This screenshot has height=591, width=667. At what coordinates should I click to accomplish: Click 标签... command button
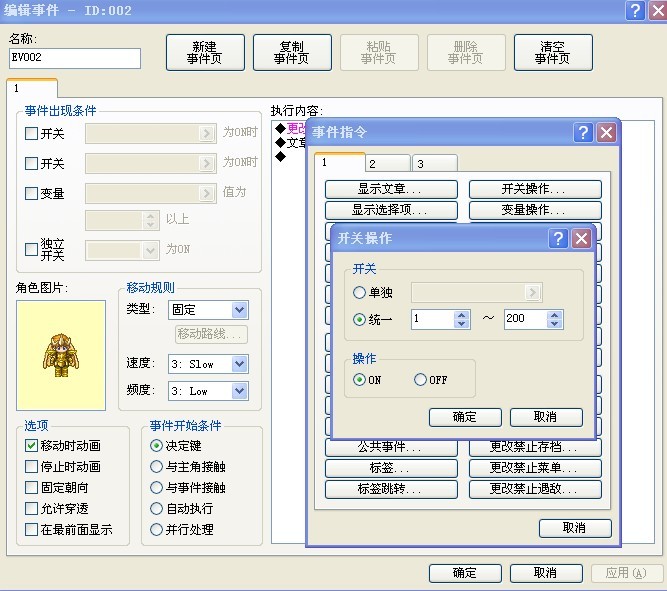tap(391, 468)
